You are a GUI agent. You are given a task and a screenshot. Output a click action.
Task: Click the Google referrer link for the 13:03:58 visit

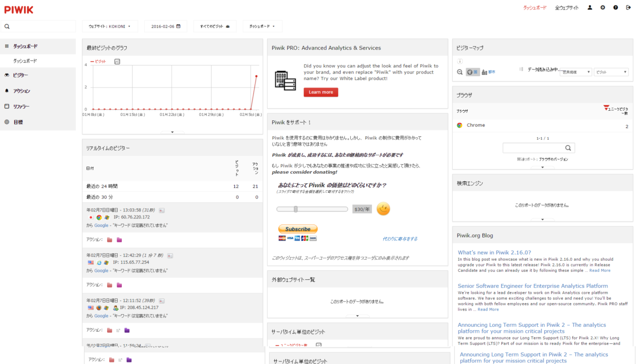(101, 225)
